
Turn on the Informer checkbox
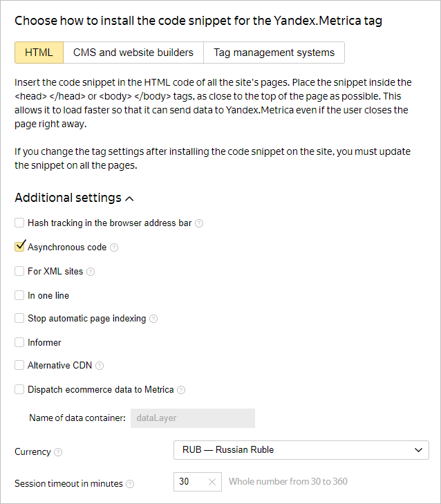point(19,342)
